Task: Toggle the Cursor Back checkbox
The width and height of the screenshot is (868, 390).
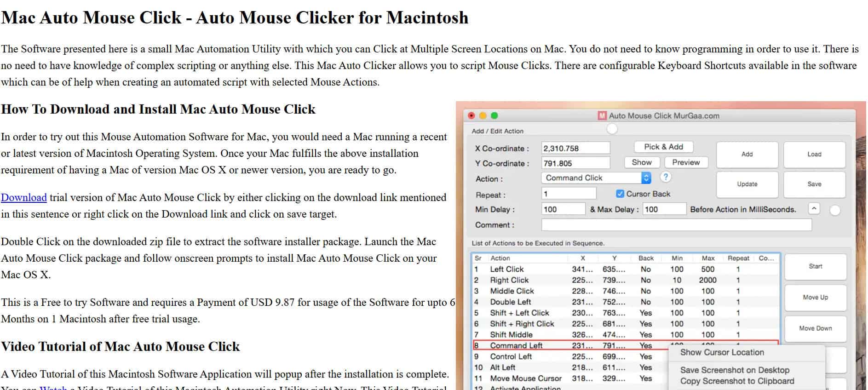Action: (620, 194)
